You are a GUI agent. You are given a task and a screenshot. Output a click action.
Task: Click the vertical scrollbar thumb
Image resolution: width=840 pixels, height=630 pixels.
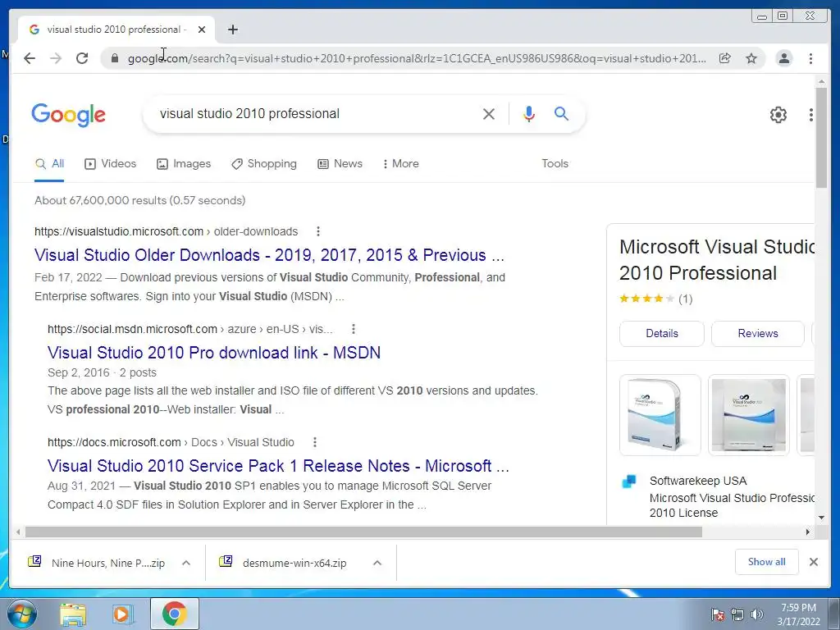821,138
